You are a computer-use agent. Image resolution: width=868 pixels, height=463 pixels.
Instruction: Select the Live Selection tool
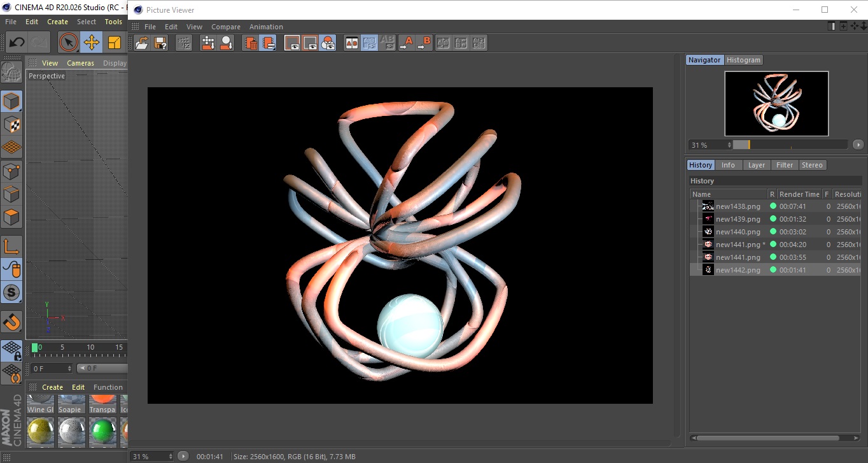click(x=68, y=43)
